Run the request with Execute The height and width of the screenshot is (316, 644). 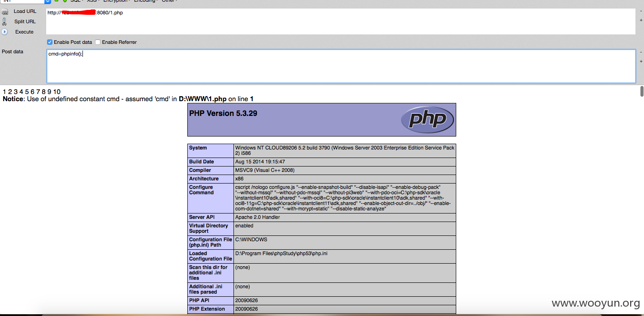24,32
